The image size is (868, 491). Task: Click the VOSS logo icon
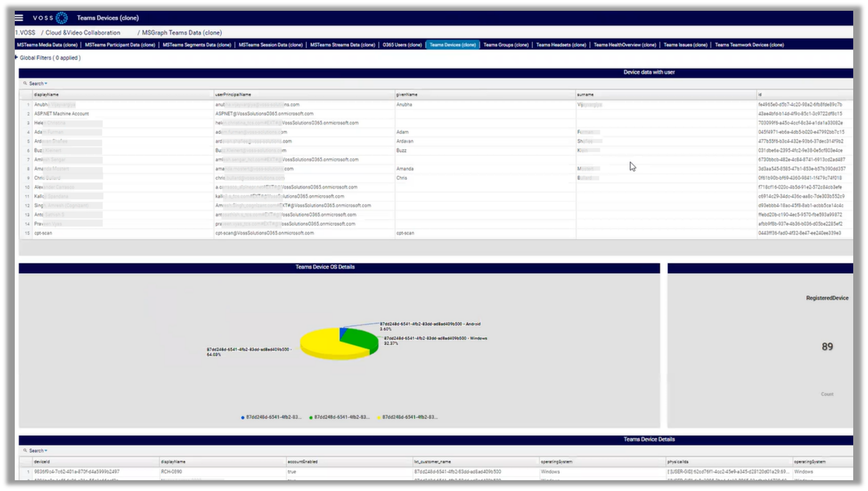pos(61,18)
